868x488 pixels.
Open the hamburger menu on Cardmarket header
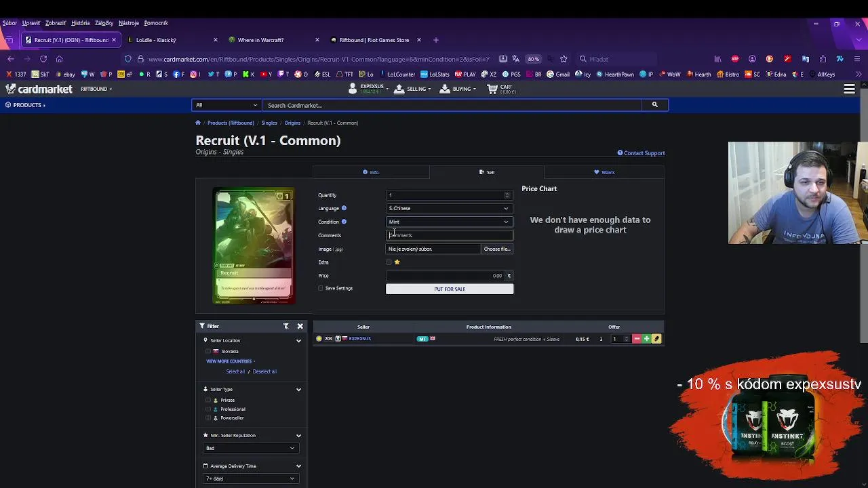[x=849, y=89]
